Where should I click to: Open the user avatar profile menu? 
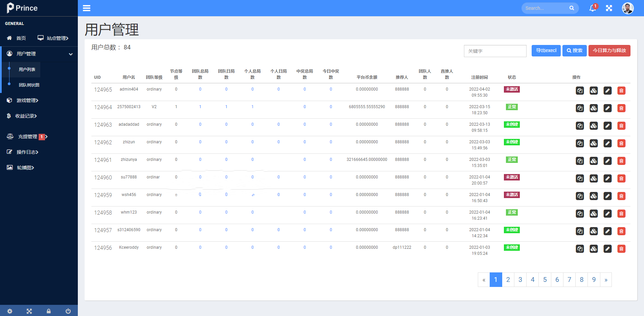pos(627,8)
